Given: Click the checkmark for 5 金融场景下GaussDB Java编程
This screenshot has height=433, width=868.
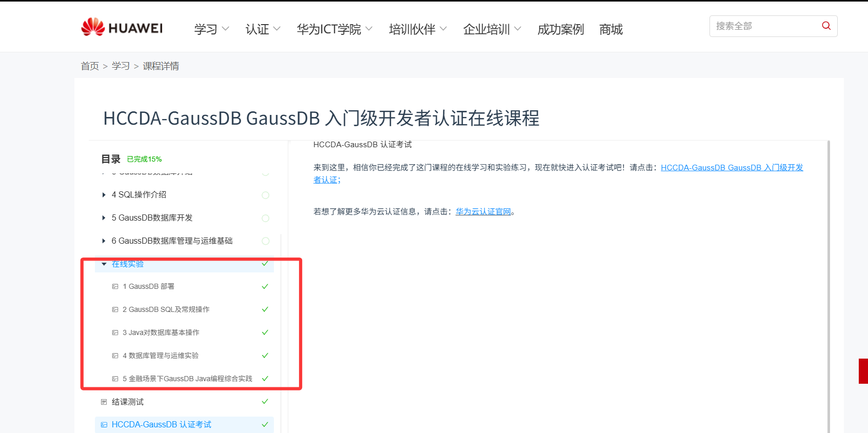Looking at the screenshot, I should [265, 379].
